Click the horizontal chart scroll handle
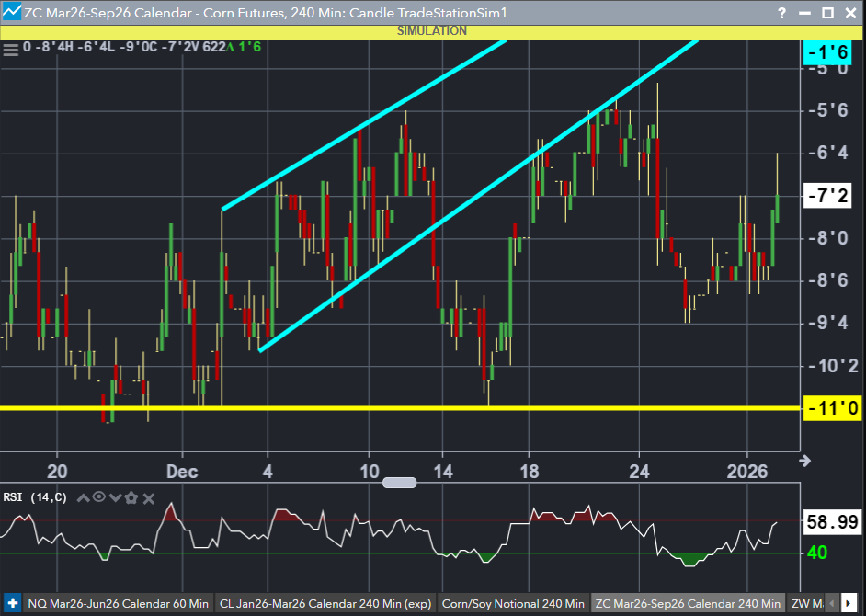The width and height of the screenshot is (866, 616). coord(400,483)
